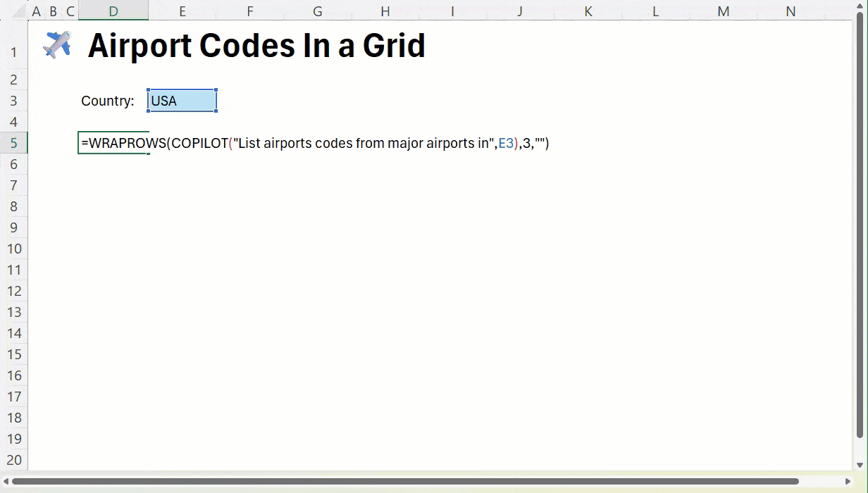Image resolution: width=868 pixels, height=493 pixels.
Task: Click the WRAPROWS formula cell
Action: (113, 143)
